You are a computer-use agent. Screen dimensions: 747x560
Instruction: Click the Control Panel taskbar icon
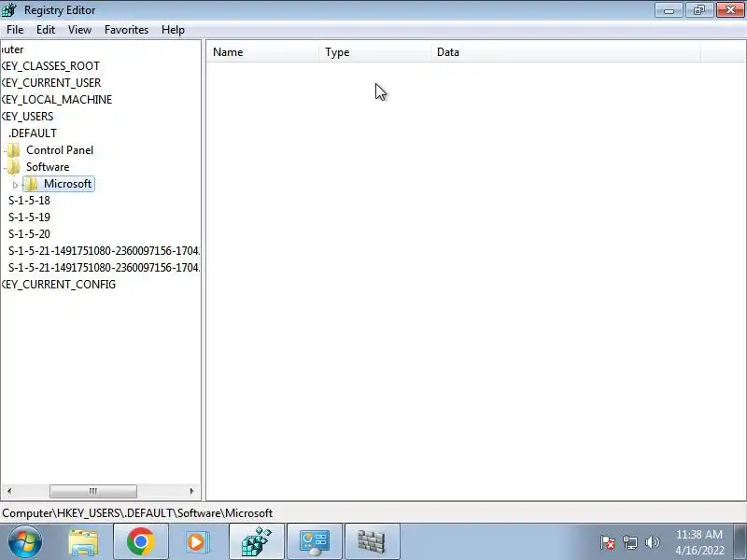[x=315, y=542]
